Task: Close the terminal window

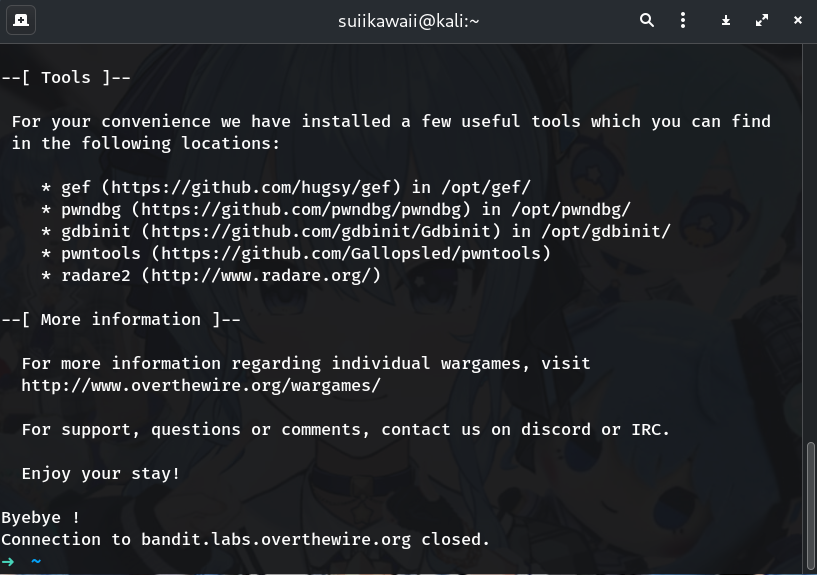Action: pyautogui.click(x=797, y=20)
